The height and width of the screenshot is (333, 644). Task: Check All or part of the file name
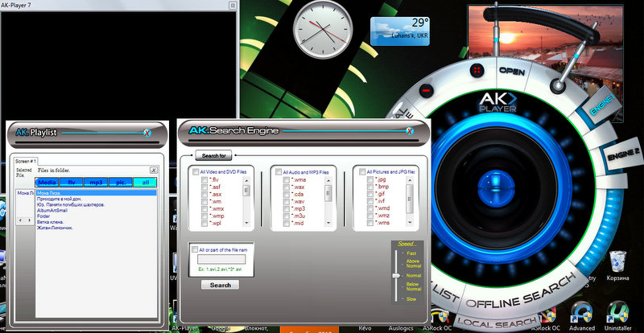[195, 249]
